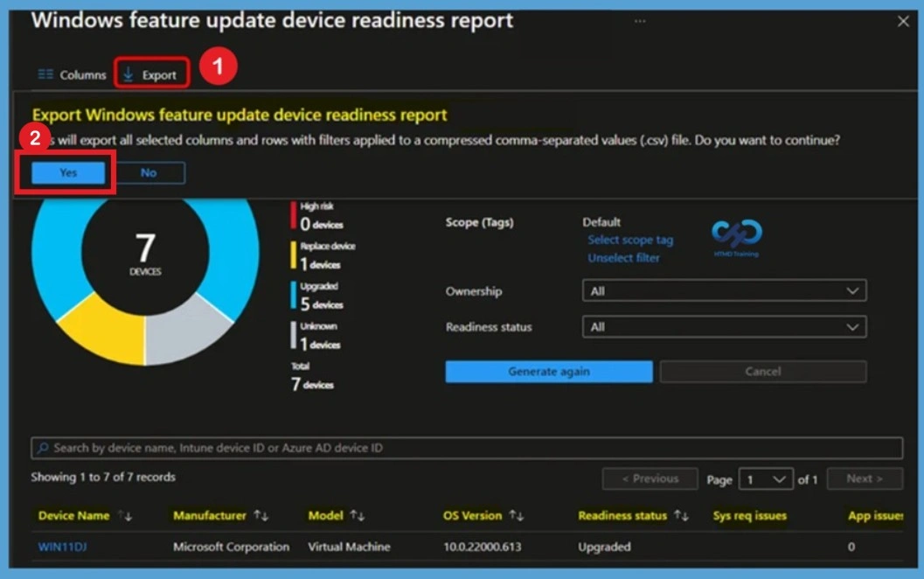Close the readiness report pane
This screenshot has height=579, width=924.
pyautogui.click(x=903, y=22)
